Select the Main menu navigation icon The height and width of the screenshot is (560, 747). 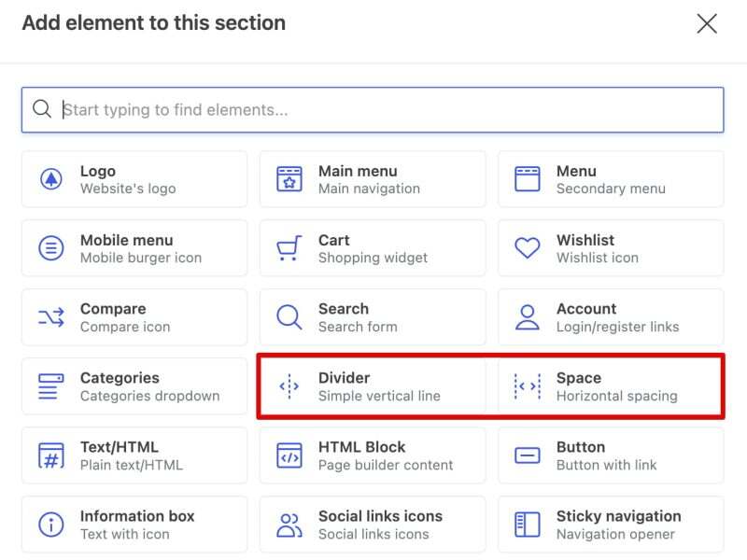[289, 179]
